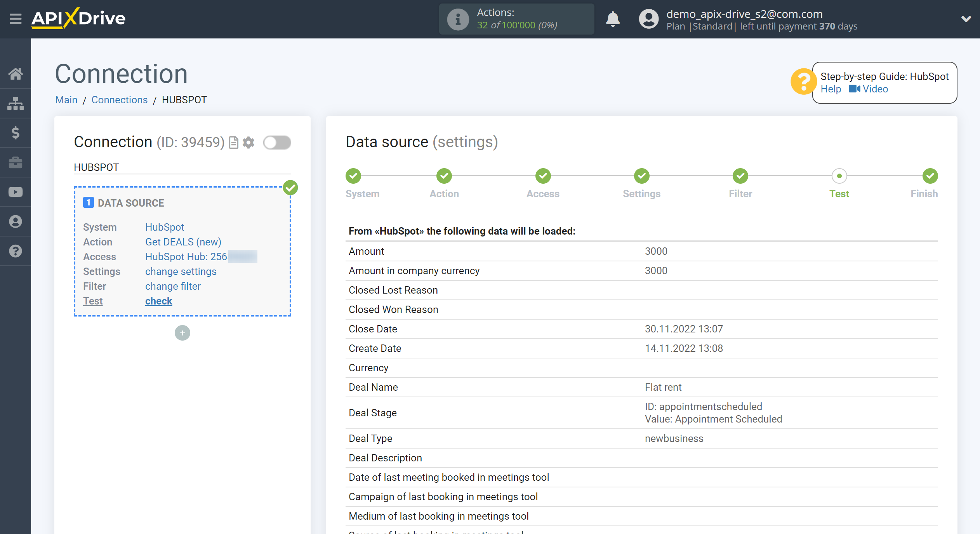This screenshot has width=980, height=534.
Task: Click the user profile icon in sidebar
Action: point(16,222)
